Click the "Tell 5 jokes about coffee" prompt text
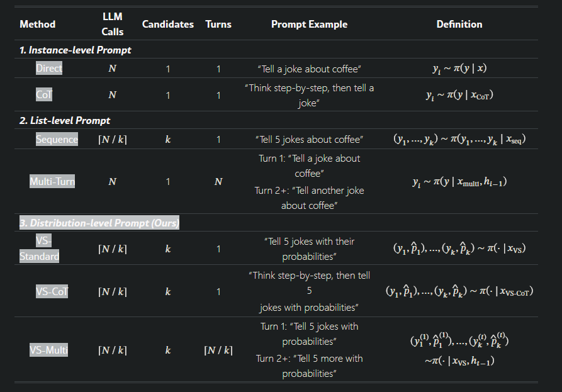 tap(309, 139)
